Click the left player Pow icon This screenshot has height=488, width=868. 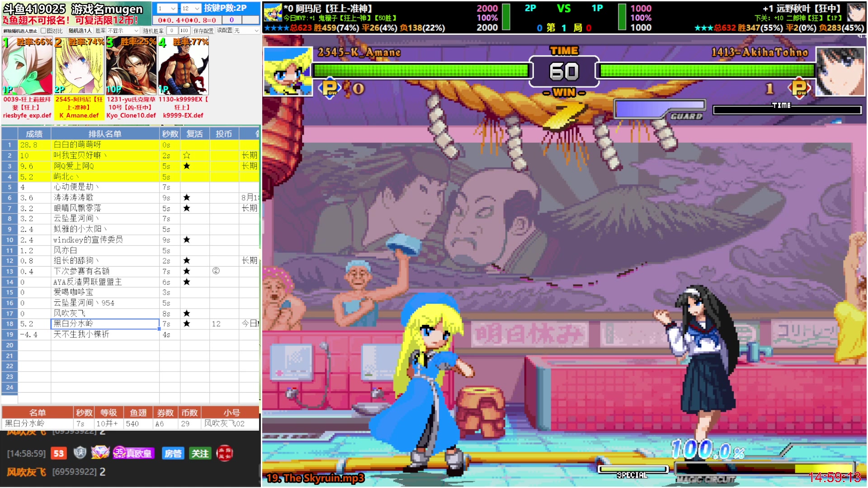tap(330, 88)
